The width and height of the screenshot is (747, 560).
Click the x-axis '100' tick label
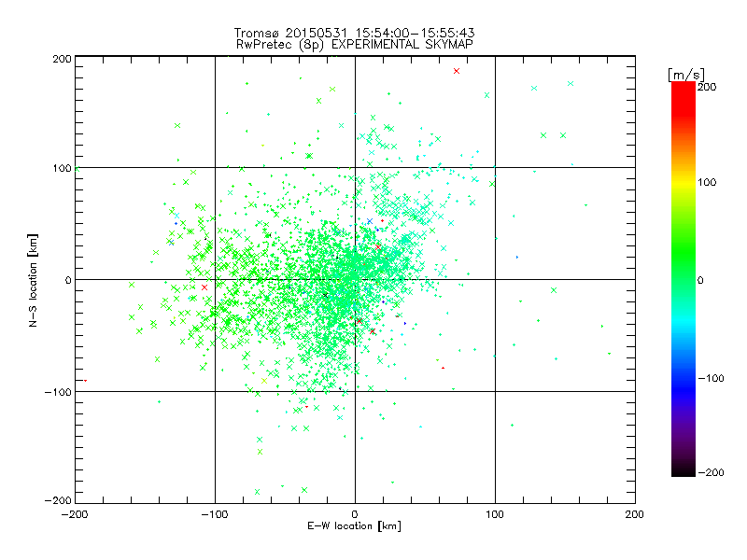(495, 514)
